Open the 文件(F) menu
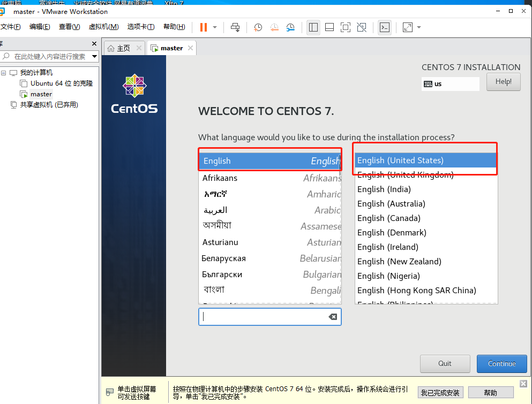This screenshot has width=532, height=404. [x=11, y=27]
